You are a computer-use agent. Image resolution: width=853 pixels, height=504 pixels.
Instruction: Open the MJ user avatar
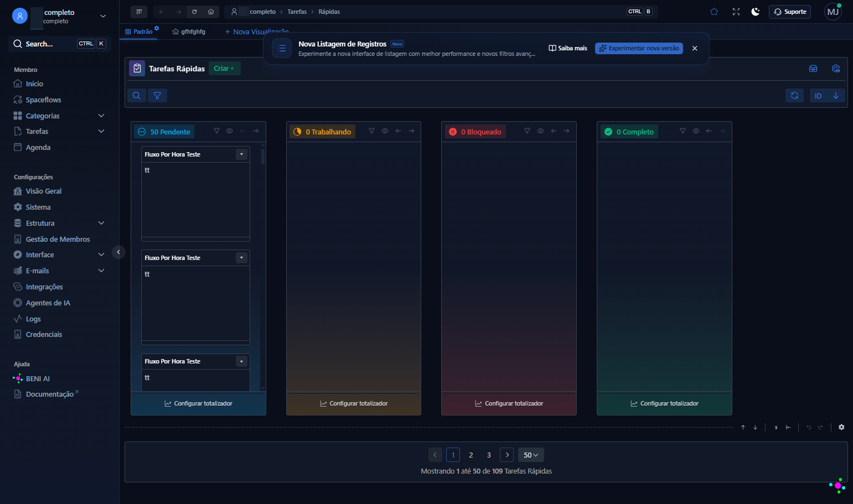[833, 12]
